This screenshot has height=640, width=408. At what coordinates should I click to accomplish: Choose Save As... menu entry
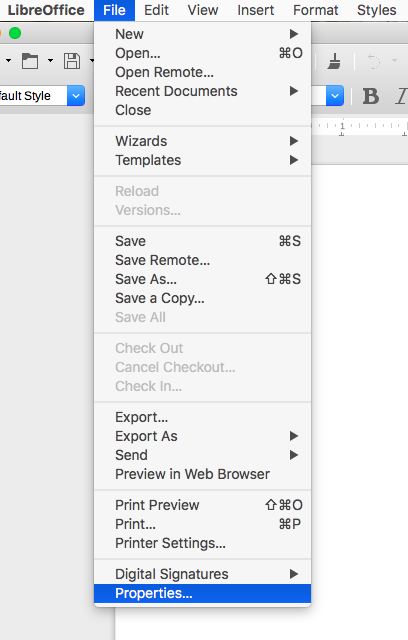coord(202,279)
